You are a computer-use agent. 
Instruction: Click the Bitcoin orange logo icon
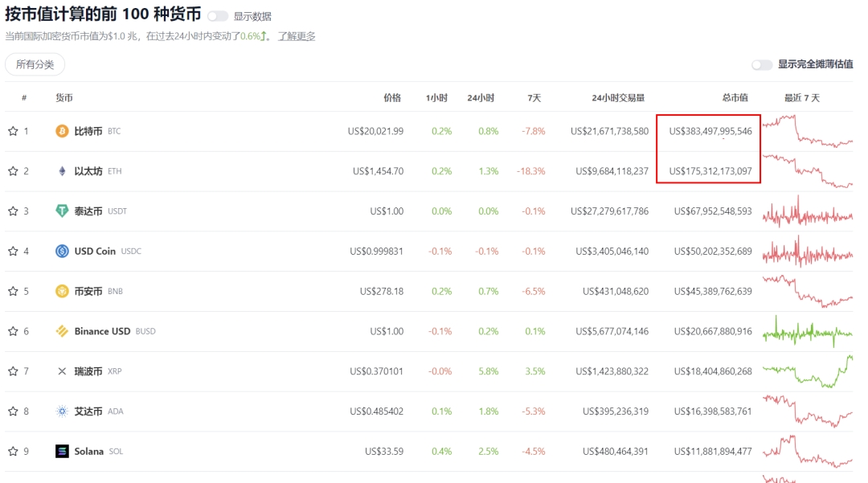[62, 131]
